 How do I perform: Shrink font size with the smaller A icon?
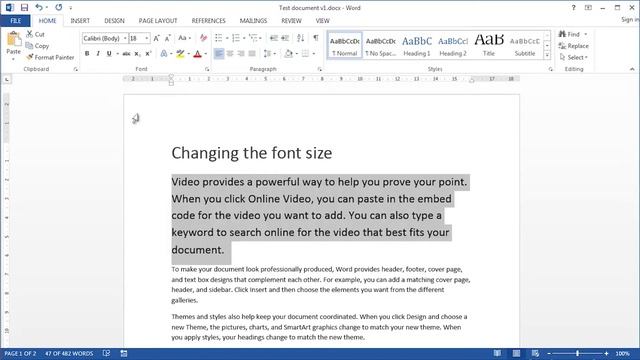tap(167, 38)
